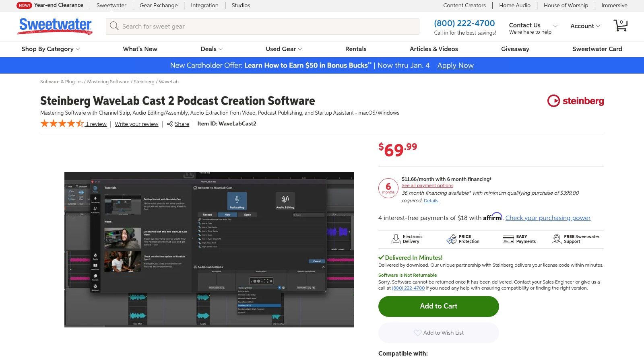The image size is (644, 362).
Task: Click the Electronic Delivery icon
Action: click(396, 239)
